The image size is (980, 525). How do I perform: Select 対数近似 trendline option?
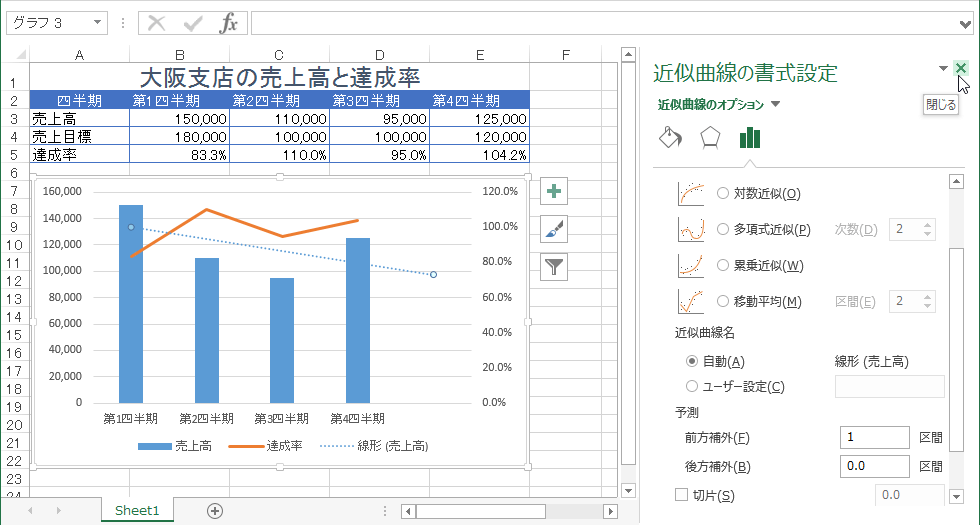(758, 194)
